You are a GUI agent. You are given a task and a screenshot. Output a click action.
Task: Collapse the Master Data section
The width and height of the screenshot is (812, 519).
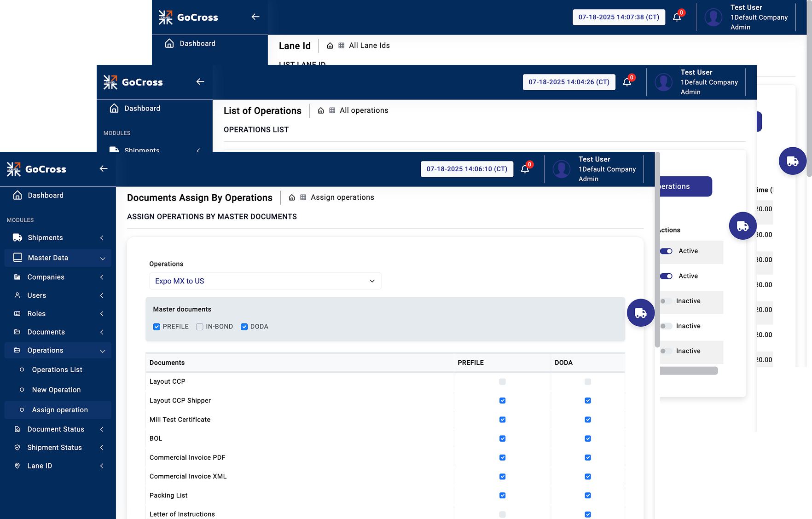pos(102,258)
